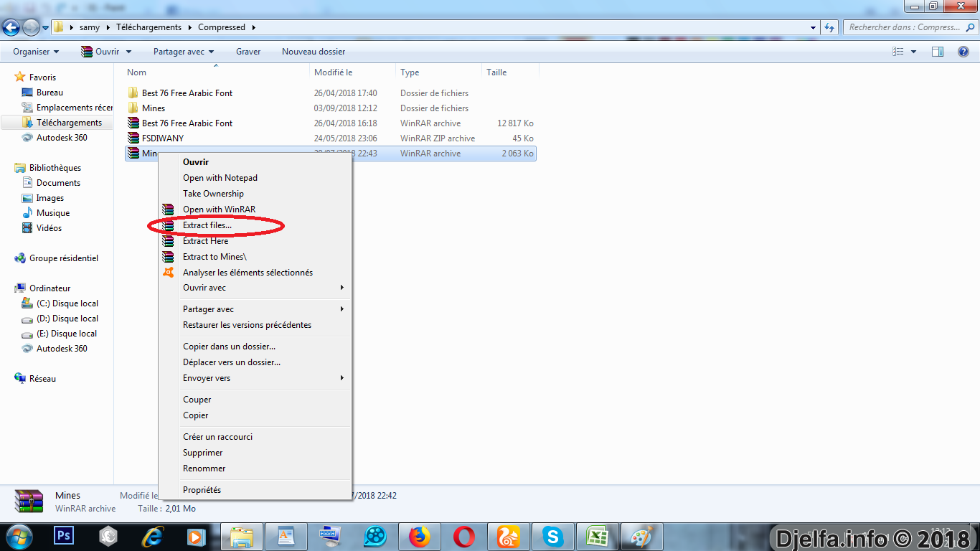Open Photoshop from the taskbar
Screen dimensions: 980x551
point(64,535)
